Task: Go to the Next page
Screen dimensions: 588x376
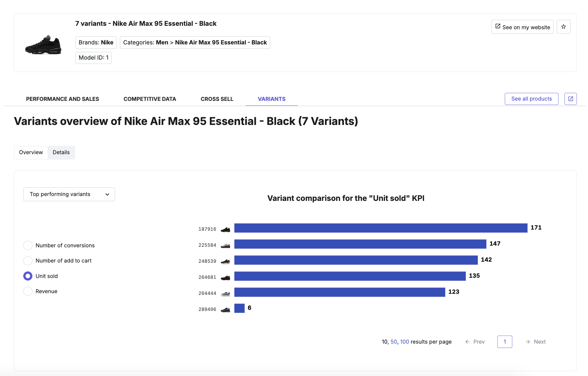Action: point(536,342)
